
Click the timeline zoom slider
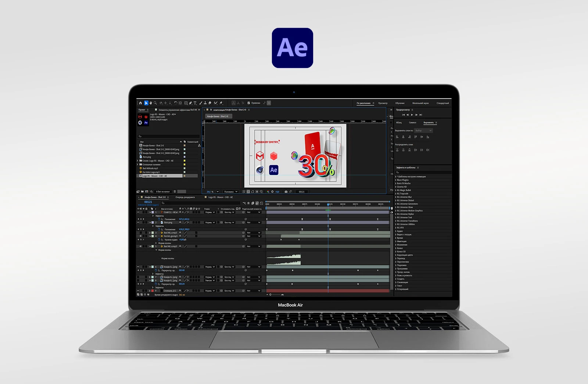pos(270,295)
